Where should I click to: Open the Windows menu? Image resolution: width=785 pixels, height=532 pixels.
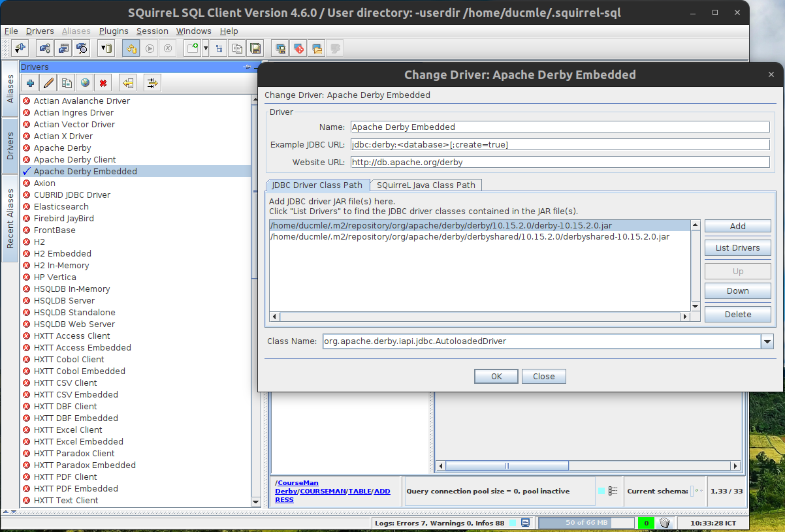pos(193,31)
